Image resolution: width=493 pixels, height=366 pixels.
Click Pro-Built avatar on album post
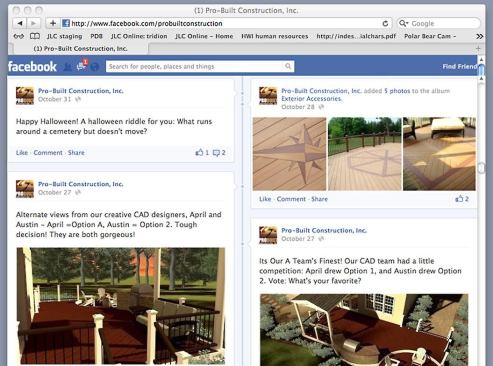[x=268, y=96]
